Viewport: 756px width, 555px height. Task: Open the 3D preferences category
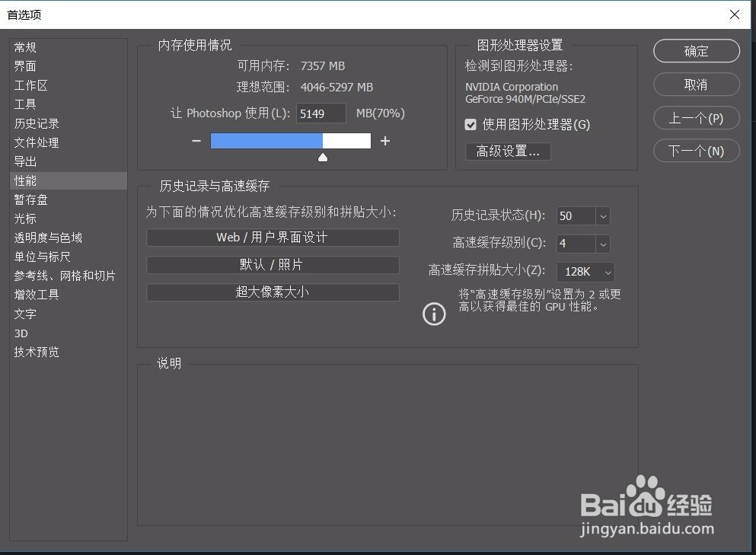pos(69,333)
